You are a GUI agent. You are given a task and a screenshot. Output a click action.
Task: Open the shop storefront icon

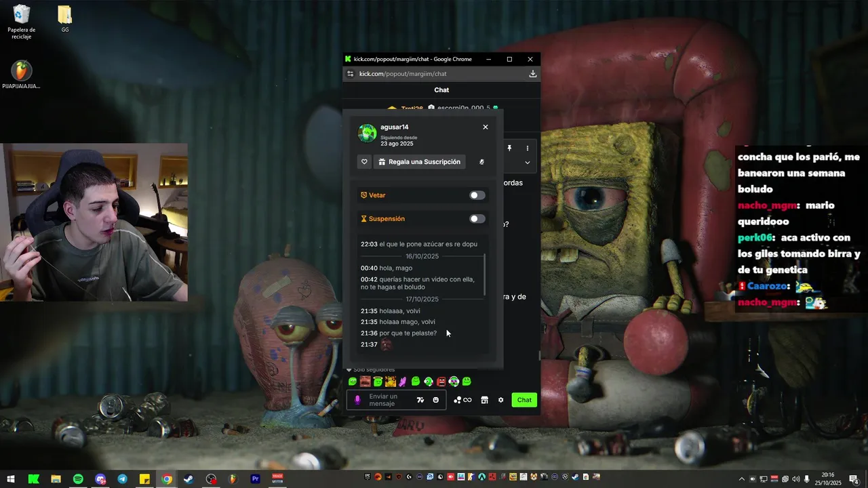[484, 400]
